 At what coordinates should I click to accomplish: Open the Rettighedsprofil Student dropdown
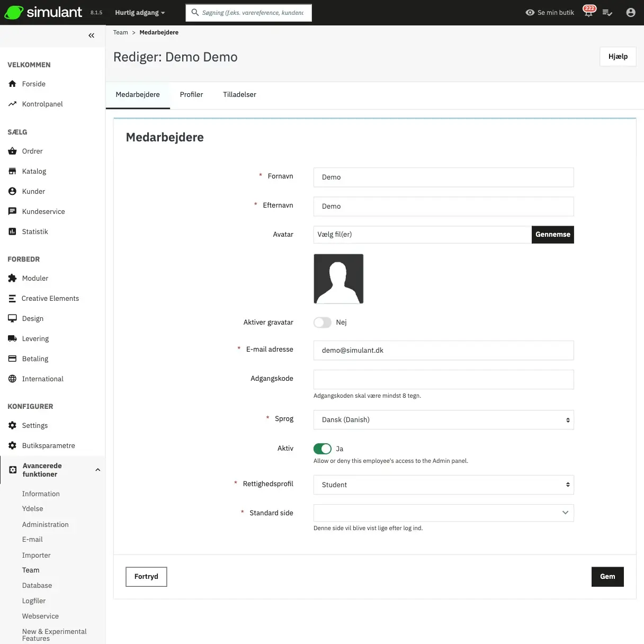443,485
